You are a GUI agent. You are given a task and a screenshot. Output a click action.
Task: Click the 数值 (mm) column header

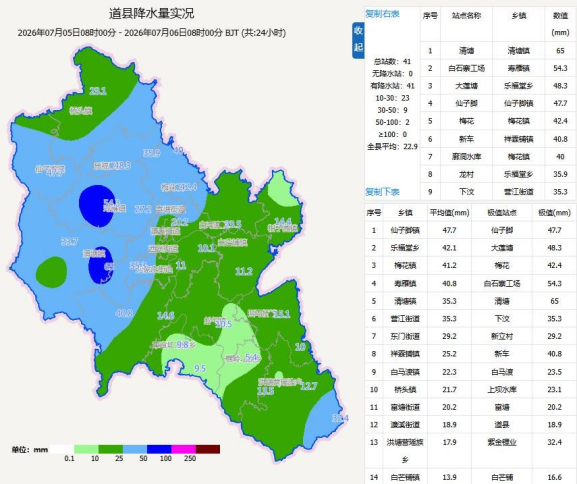(560, 24)
